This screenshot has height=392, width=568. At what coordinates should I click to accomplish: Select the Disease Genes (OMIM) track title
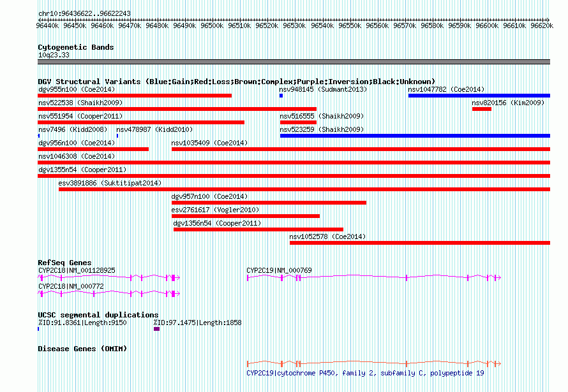coord(82,349)
